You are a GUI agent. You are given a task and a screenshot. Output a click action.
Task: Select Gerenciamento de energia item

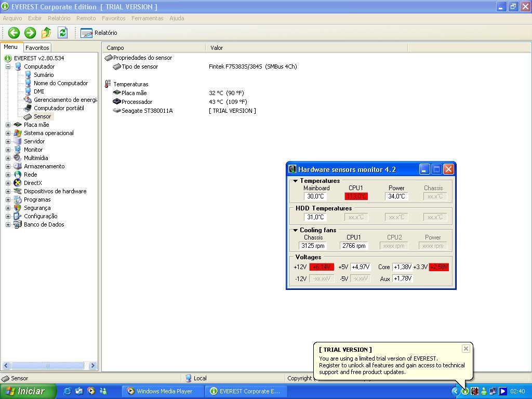pyautogui.click(x=65, y=100)
